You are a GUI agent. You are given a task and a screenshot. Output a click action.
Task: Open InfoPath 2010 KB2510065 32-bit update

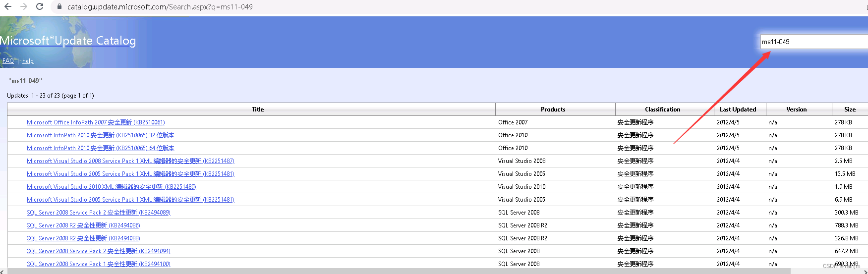coord(101,135)
